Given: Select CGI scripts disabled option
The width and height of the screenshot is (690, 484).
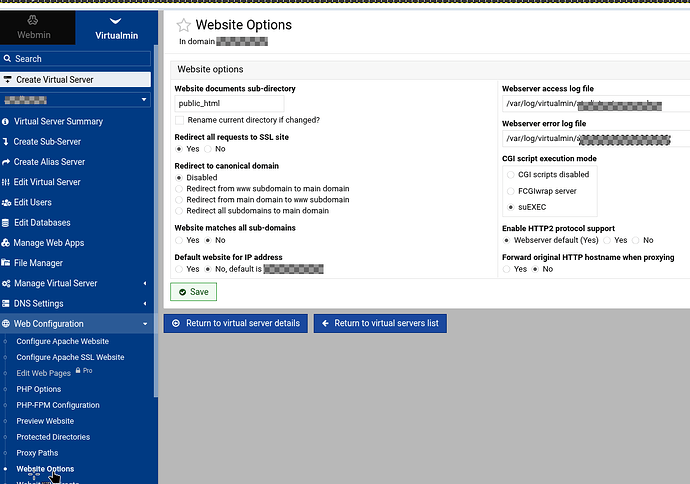Looking at the screenshot, I should click(510, 175).
